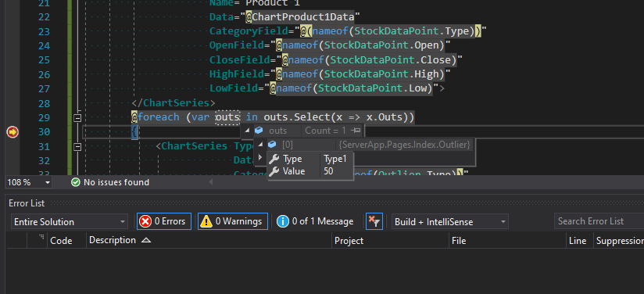Click the Count = 1 value
Viewport: 644px width, 294px height.
pyautogui.click(x=325, y=131)
